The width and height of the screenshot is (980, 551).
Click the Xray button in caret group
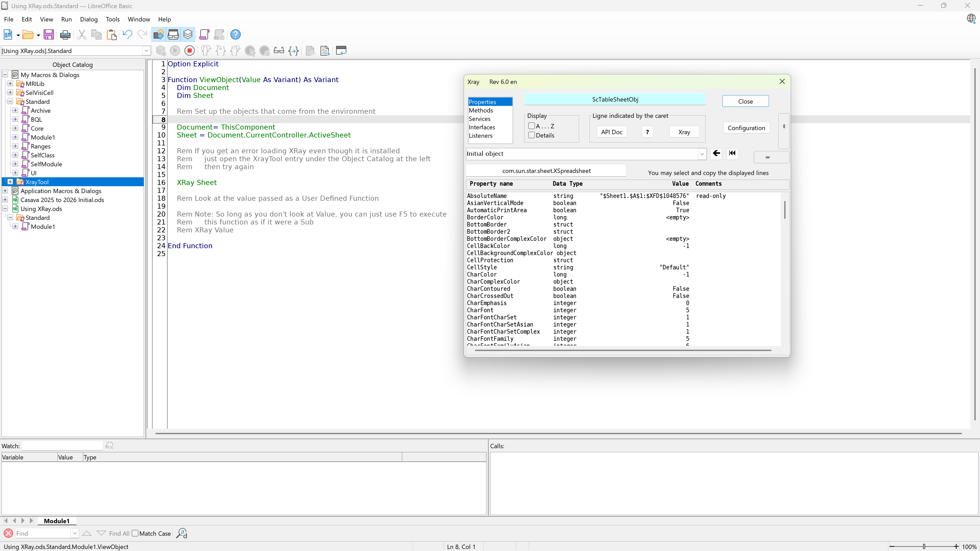[684, 132]
